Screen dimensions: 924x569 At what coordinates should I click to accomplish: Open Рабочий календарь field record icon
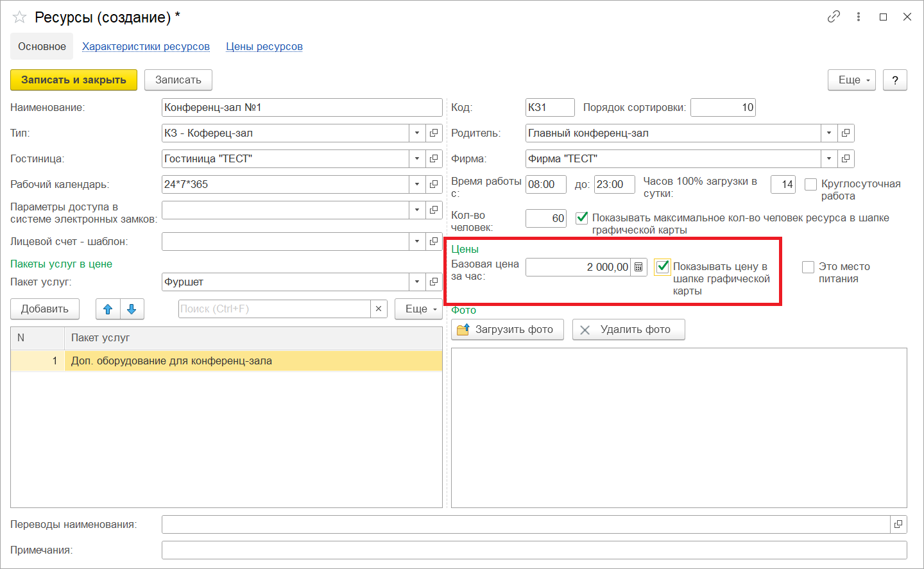[434, 184]
